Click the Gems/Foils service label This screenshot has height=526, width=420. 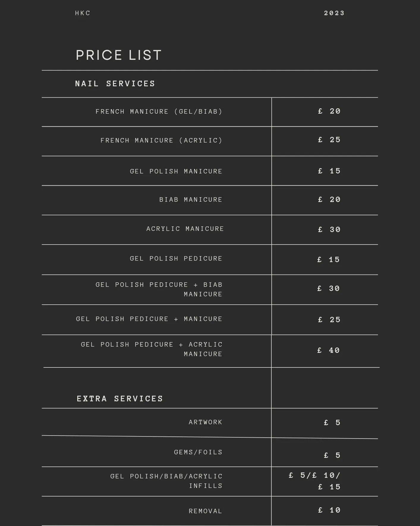coord(198,452)
